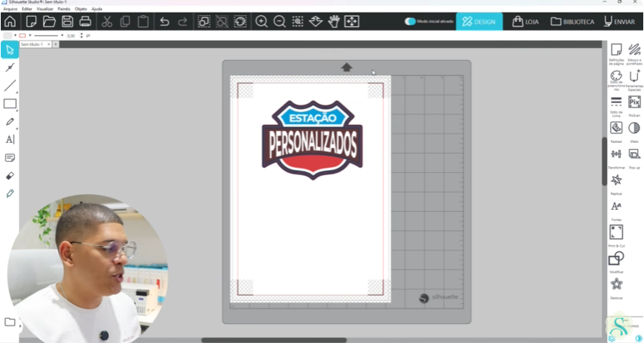The width and height of the screenshot is (644, 343).
Task: Select the Estação Personalizados logo on canvas
Action: [312, 140]
